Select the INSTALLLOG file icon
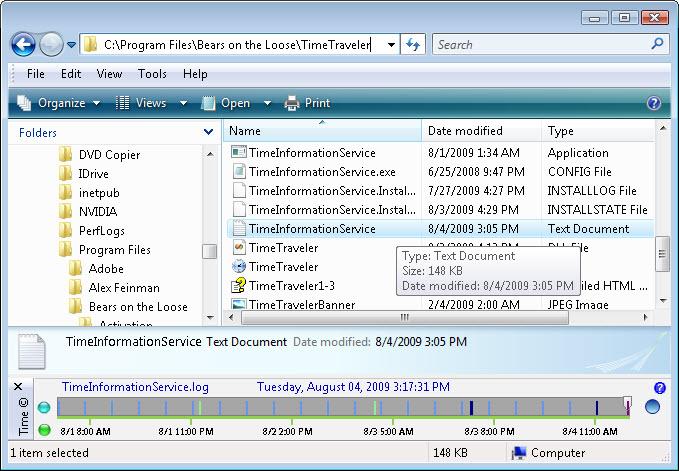 239,190
